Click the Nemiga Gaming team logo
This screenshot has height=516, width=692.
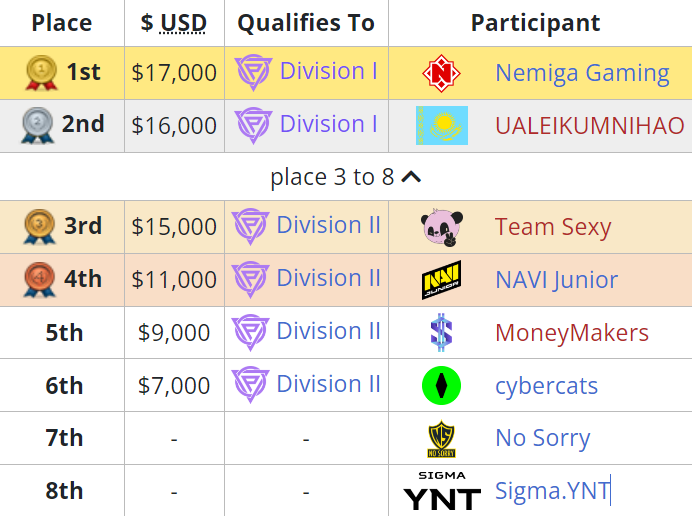[x=441, y=73]
